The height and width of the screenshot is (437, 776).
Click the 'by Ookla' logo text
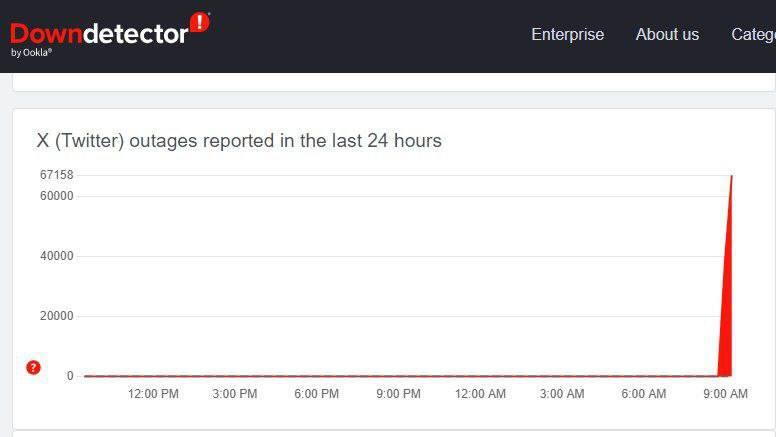31,52
